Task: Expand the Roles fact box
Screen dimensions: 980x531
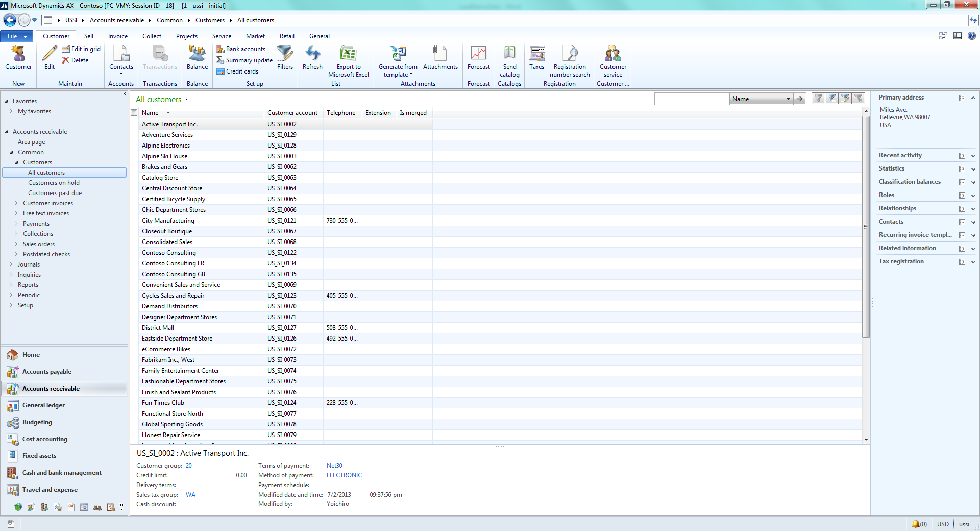Action: pyautogui.click(x=973, y=196)
